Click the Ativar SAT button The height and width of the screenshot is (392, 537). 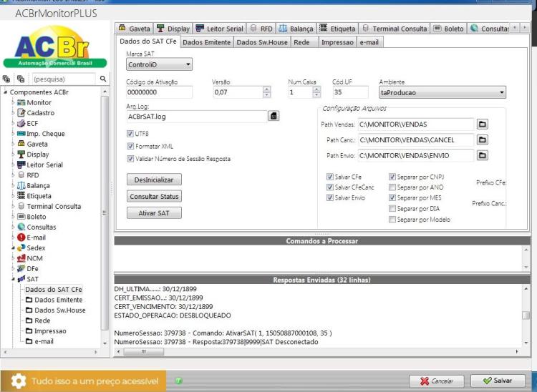point(154,212)
